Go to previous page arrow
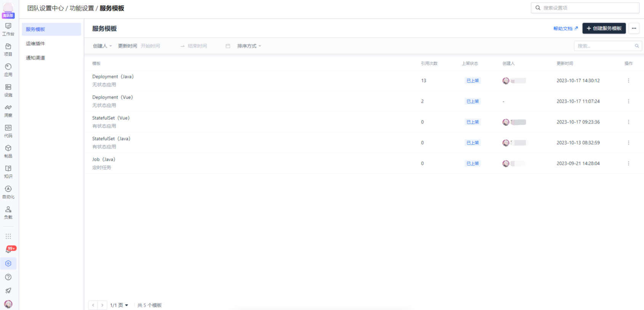Viewport: 644px width, 310px height. click(93, 305)
